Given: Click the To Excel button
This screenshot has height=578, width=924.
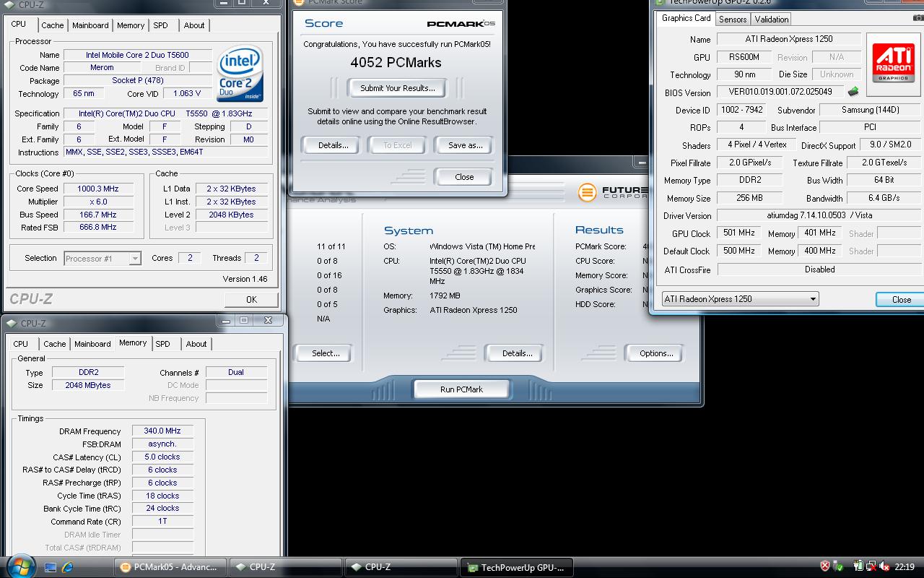Looking at the screenshot, I should coord(397,145).
